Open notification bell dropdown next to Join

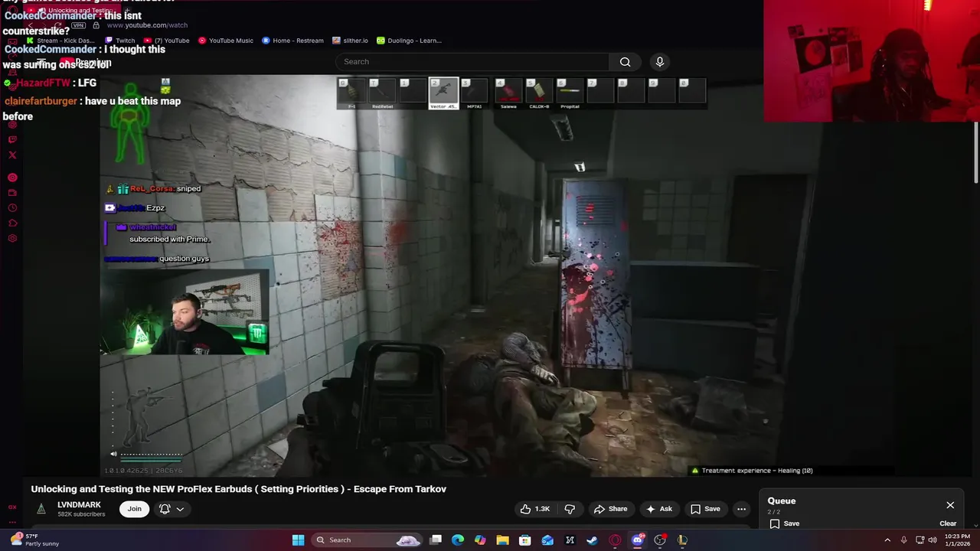click(171, 509)
